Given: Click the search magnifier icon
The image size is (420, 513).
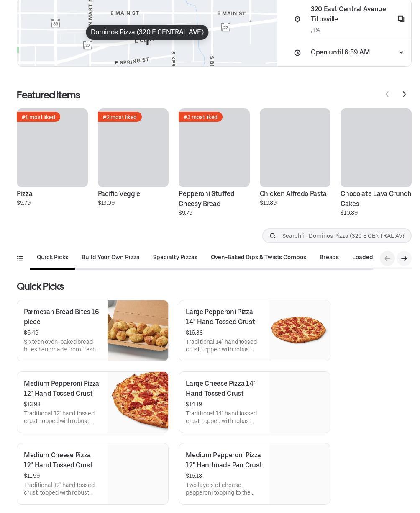Looking at the screenshot, I should point(273,236).
